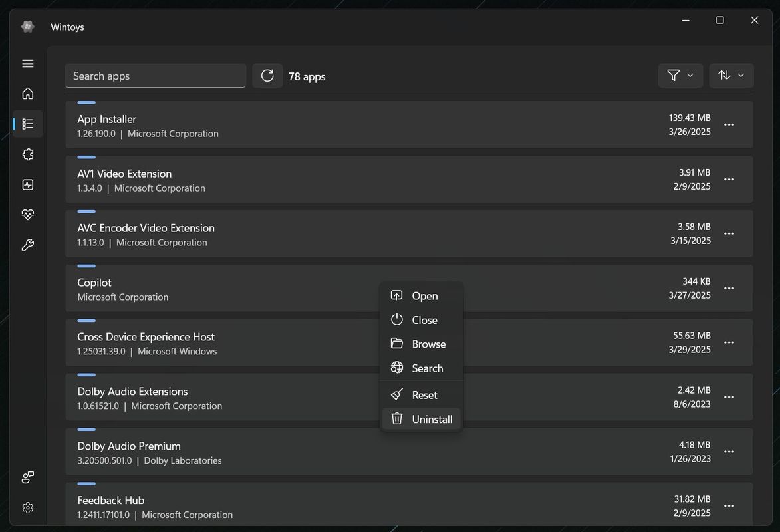
Task: Open the Performance sidebar page
Action: pos(28,185)
